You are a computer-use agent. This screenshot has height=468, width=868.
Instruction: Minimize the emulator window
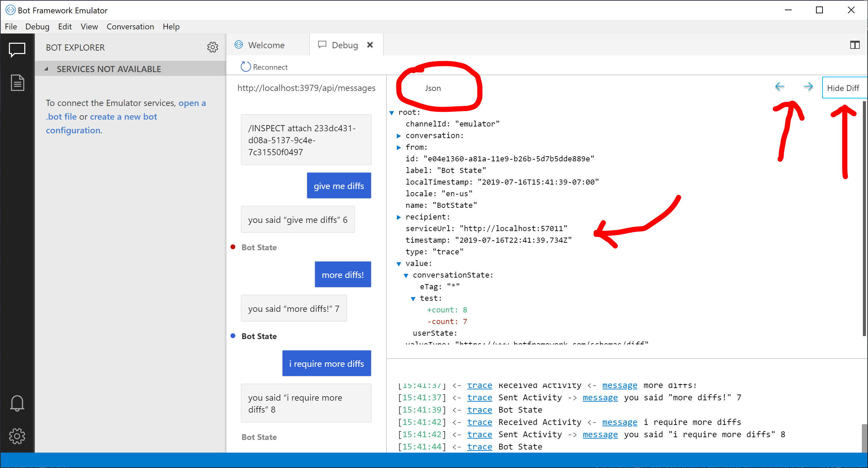point(788,10)
